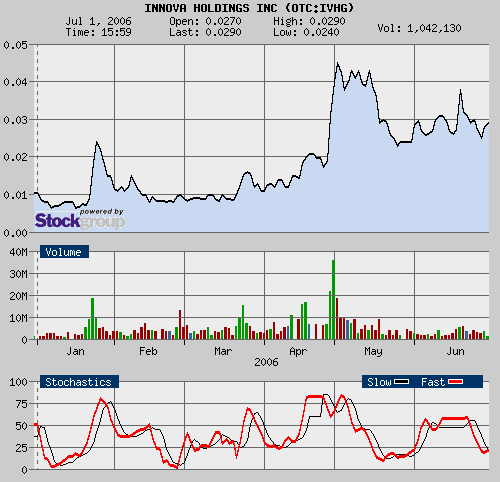Click the 0.05 price axis label
500x482 pixels.
pos(15,45)
